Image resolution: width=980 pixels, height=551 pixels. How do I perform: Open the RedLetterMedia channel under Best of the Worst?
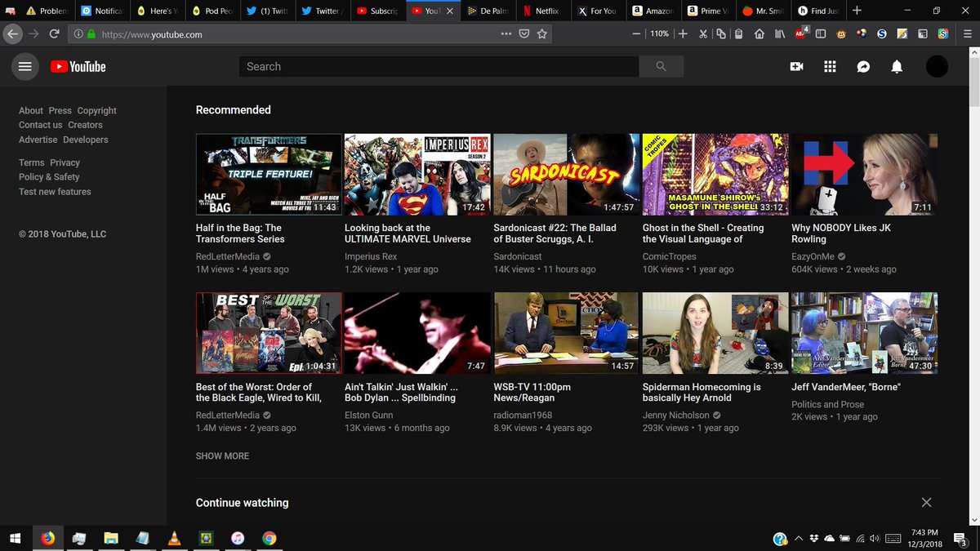(228, 415)
